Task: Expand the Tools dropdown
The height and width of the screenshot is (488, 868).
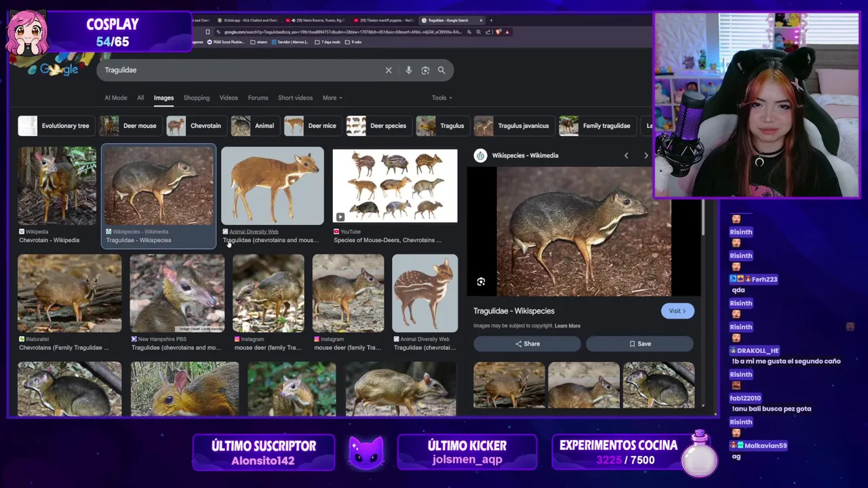Action: click(441, 98)
